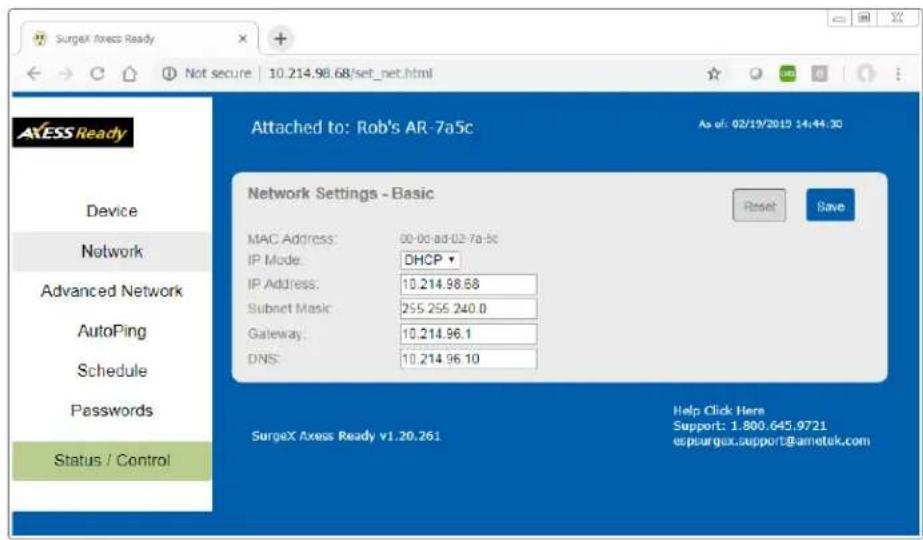Image resolution: width=923 pixels, height=540 pixels.
Task: Open the browser three-dot menu
Action: [x=898, y=74]
